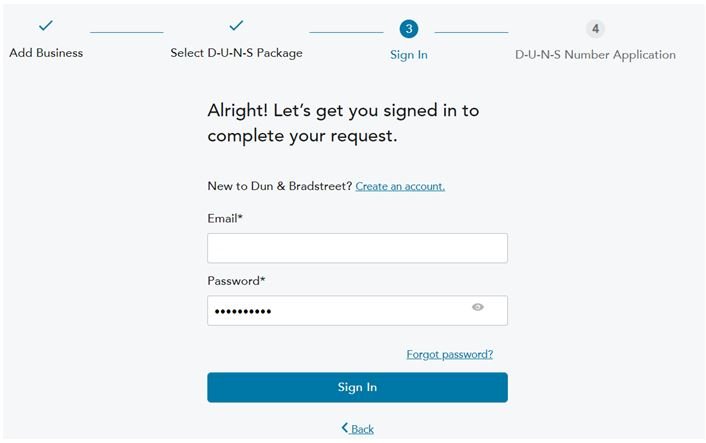Follow the Forgot password? link

(x=449, y=355)
